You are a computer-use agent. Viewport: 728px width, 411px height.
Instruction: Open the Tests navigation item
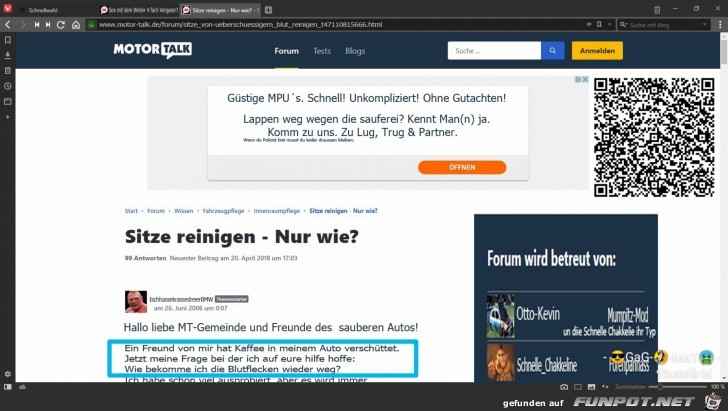pyautogui.click(x=322, y=51)
